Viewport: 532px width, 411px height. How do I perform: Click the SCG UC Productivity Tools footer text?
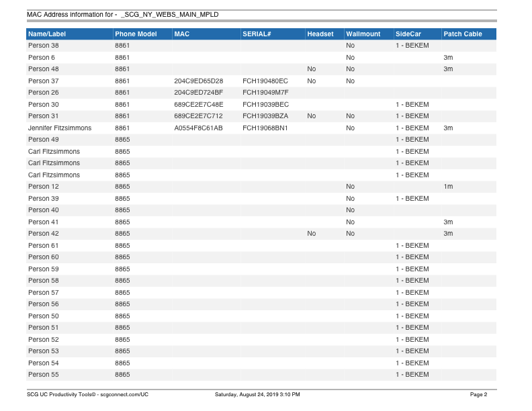coord(87,394)
